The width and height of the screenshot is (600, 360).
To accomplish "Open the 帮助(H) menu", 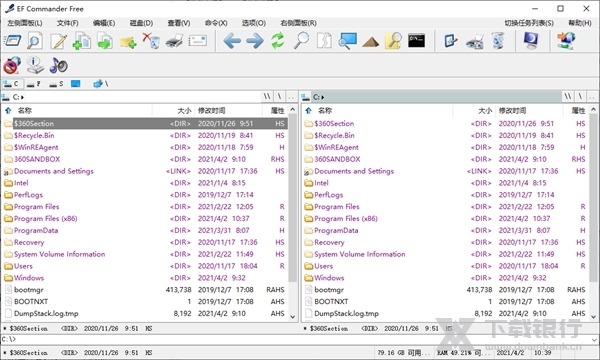I will [580, 23].
